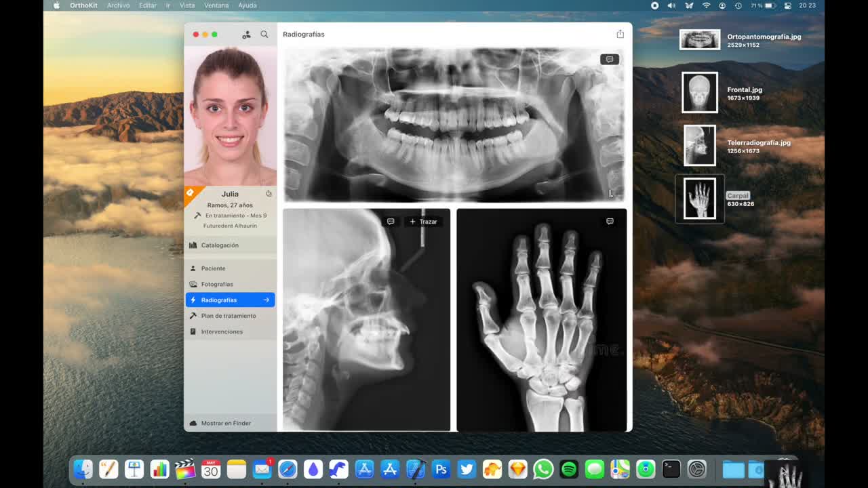Select Telerradiografía.jpg file on desktop
The width and height of the screenshot is (868, 488).
pyautogui.click(x=700, y=145)
